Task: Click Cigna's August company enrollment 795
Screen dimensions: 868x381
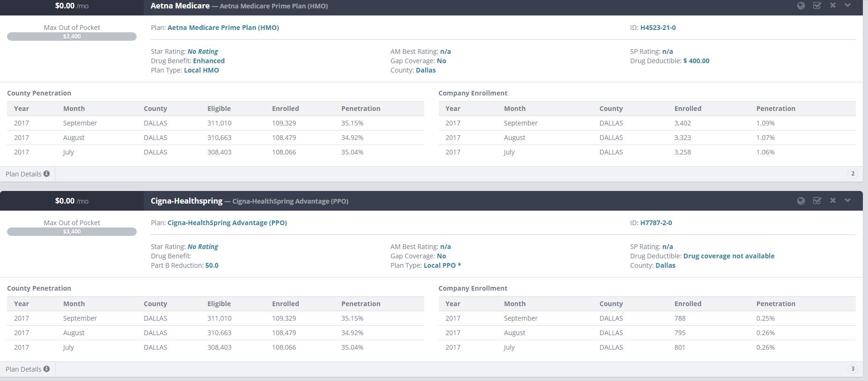Action: tap(680, 333)
